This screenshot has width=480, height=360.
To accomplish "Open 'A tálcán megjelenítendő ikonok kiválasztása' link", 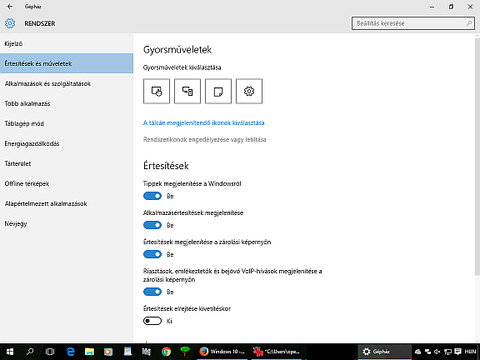I will 204,123.
